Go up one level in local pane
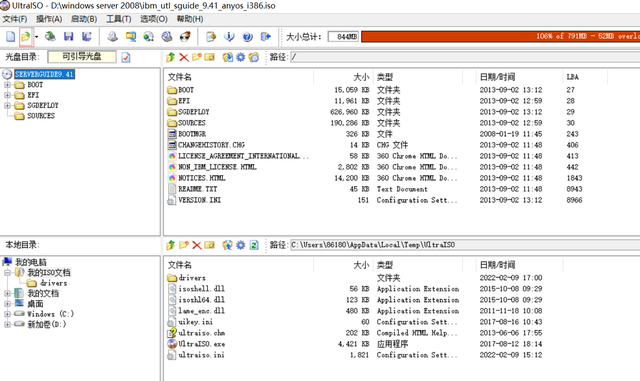 click(x=171, y=245)
